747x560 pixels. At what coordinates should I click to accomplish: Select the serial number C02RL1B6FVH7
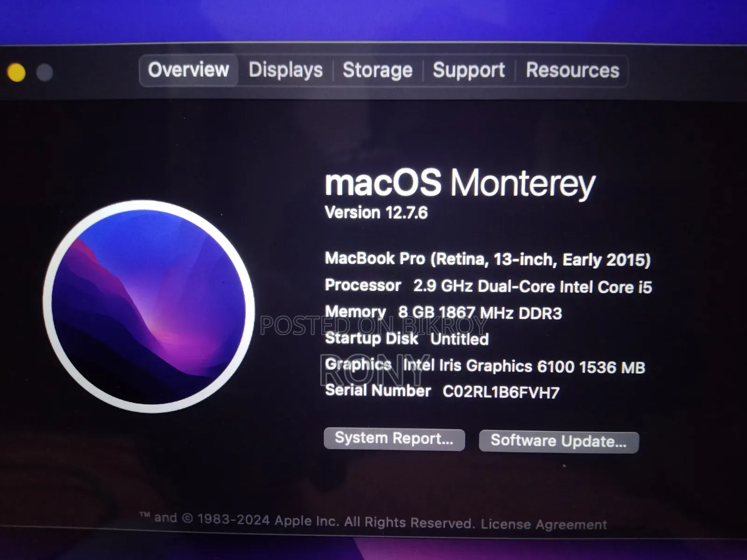(x=501, y=392)
